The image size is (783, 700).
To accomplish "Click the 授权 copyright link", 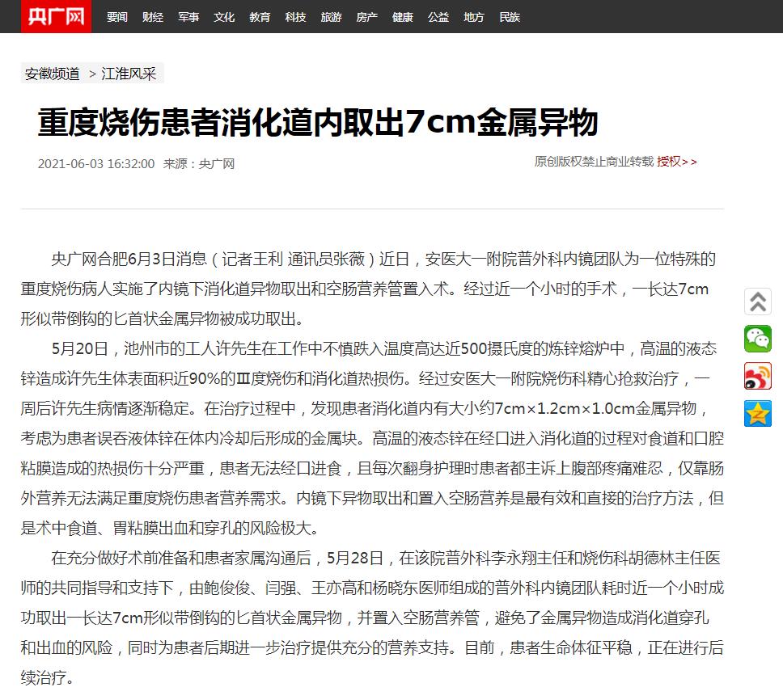I will tap(668, 162).
